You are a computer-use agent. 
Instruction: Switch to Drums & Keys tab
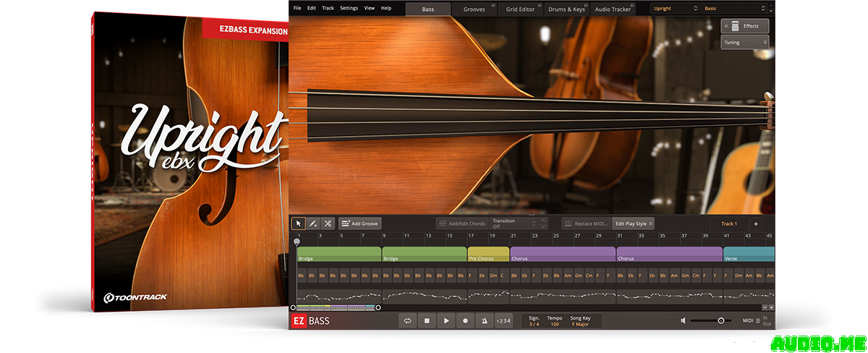click(566, 9)
